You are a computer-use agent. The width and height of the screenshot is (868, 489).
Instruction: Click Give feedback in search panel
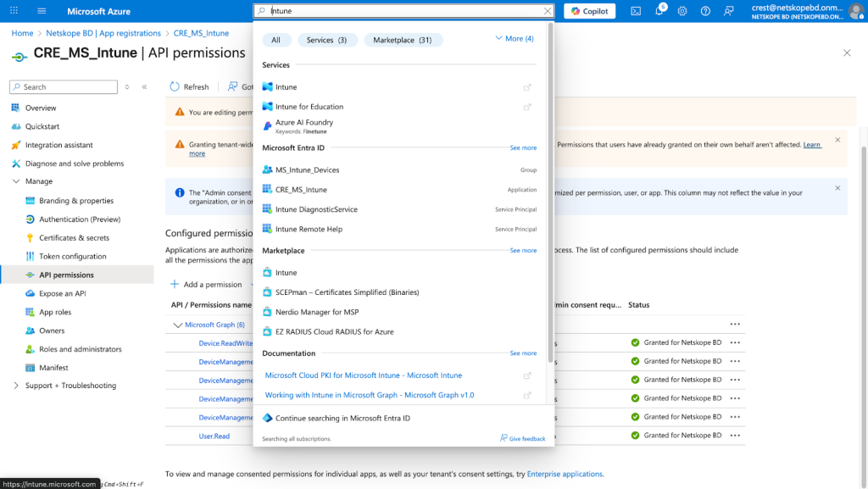(522, 438)
